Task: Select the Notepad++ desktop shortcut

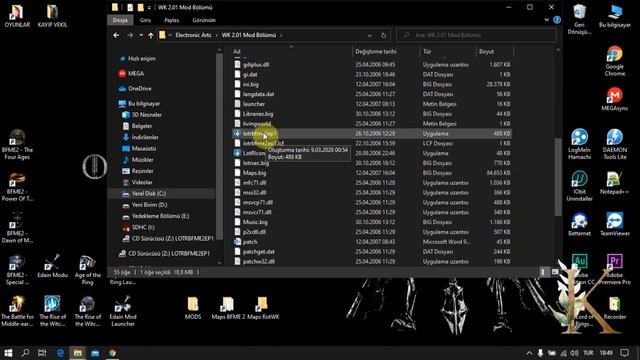Action: coord(615,183)
